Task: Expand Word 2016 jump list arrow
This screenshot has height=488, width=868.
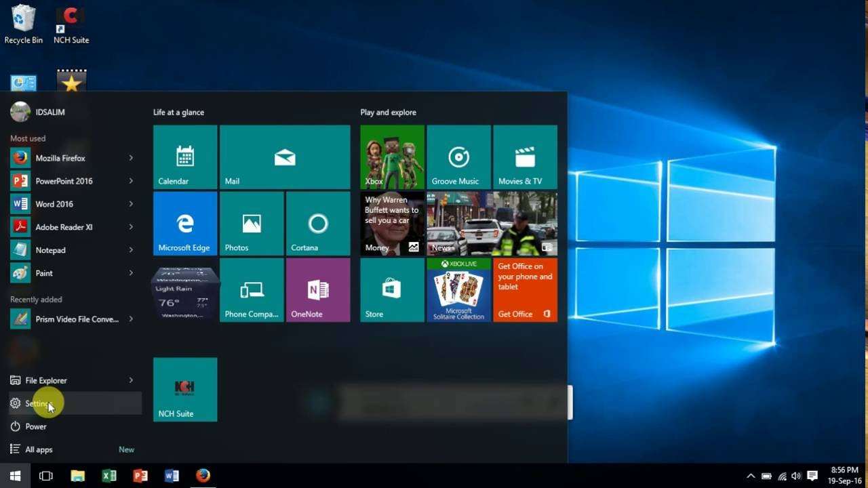Action: [x=131, y=204]
